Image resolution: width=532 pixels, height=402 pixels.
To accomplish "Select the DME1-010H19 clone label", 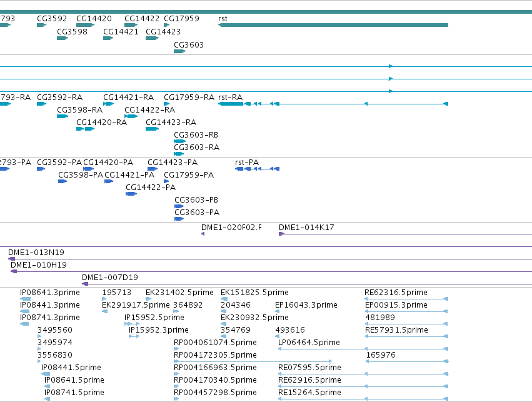I will click(x=39, y=265).
